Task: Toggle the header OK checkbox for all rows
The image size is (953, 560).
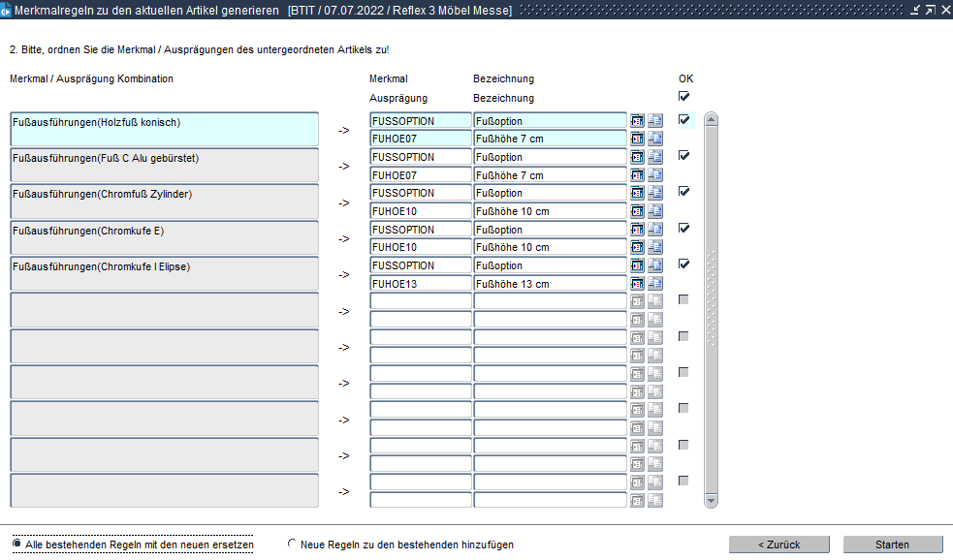Action: [x=683, y=97]
